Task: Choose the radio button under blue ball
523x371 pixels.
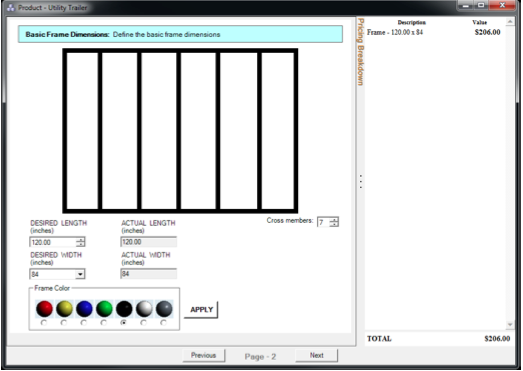Action: (x=84, y=323)
